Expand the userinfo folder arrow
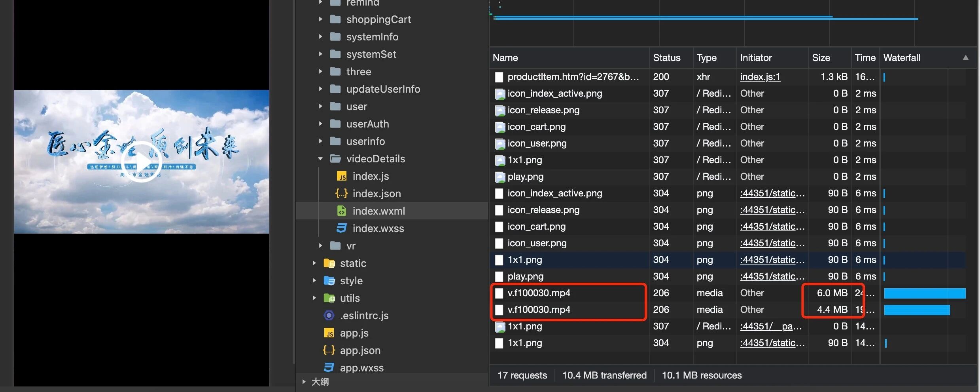Viewport: 980px width, 392px height. pos(321,141)
